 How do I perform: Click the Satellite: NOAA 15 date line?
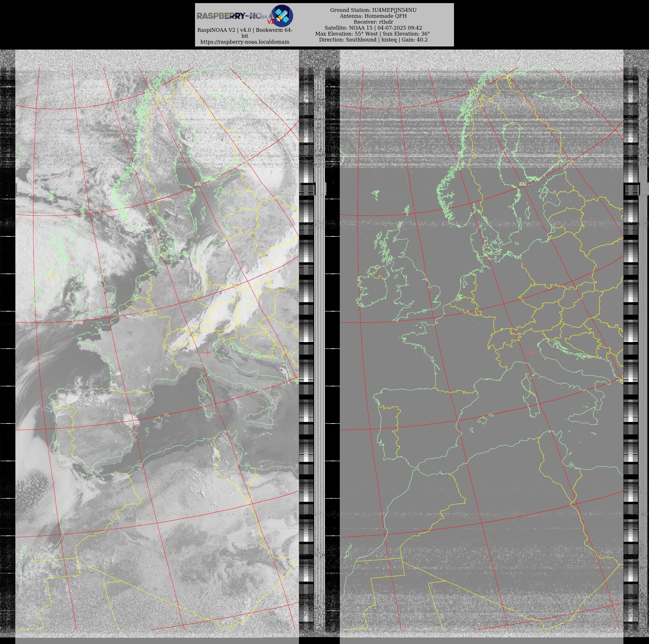[373, 28]
